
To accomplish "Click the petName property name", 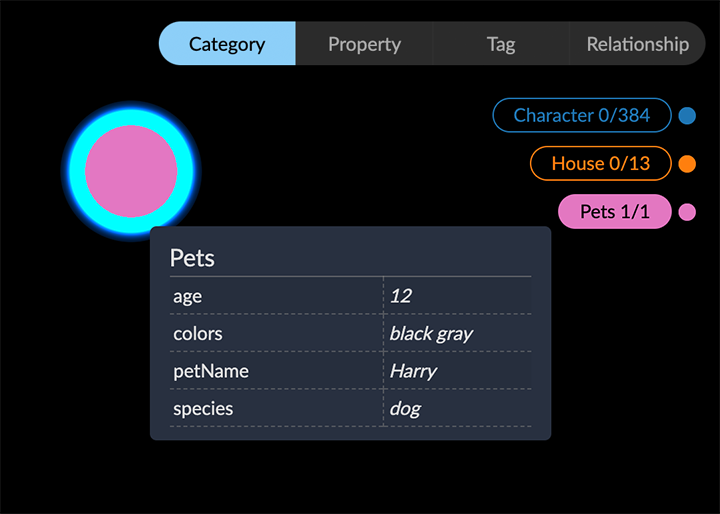I will click(x=211, y=371).
